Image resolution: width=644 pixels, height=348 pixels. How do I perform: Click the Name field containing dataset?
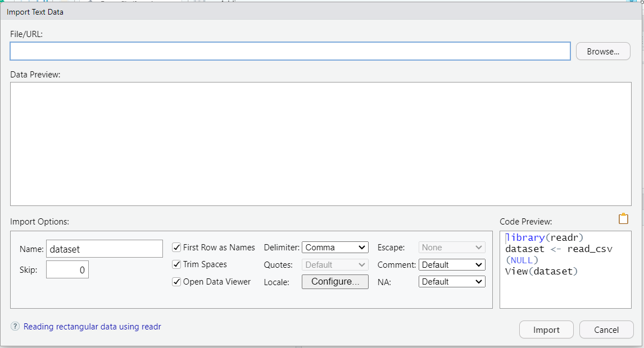coord(105,249)
